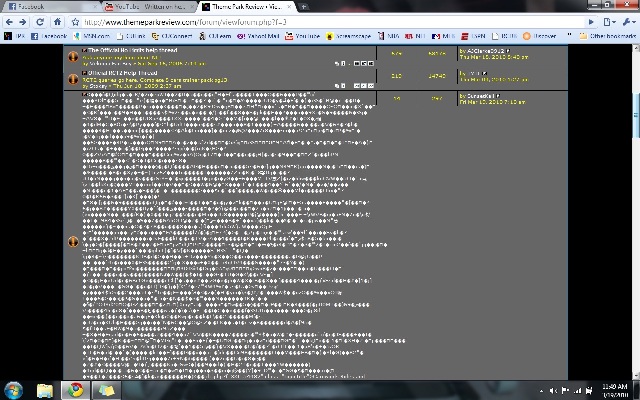
Task: Open the MLB bookmark
Action: 444,36
